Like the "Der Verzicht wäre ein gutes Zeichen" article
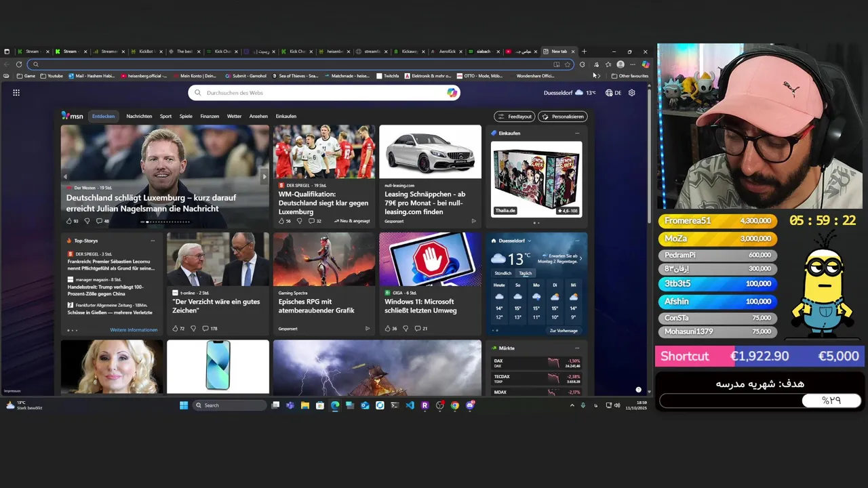Viewport: 868px width, 488px height. coord(178,329)
